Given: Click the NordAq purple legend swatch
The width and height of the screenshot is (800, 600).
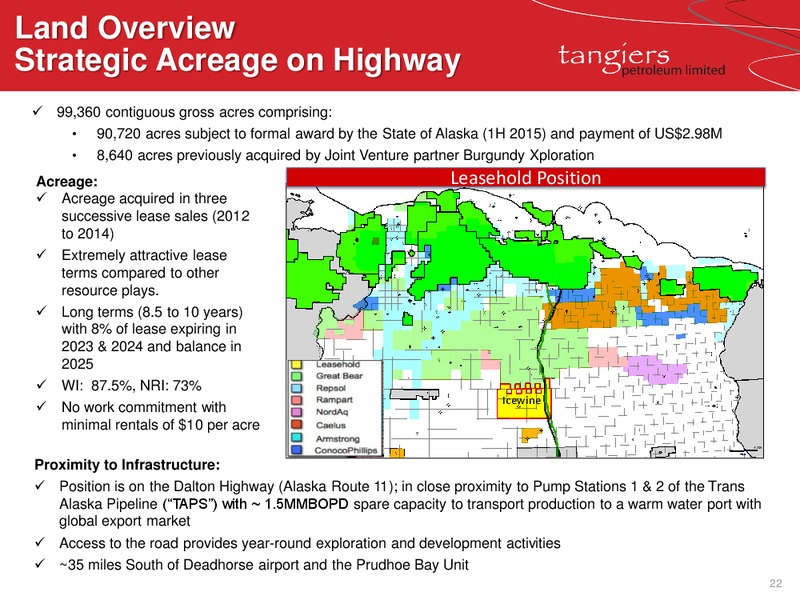Looking at the screenshot, I should [295, 412].
